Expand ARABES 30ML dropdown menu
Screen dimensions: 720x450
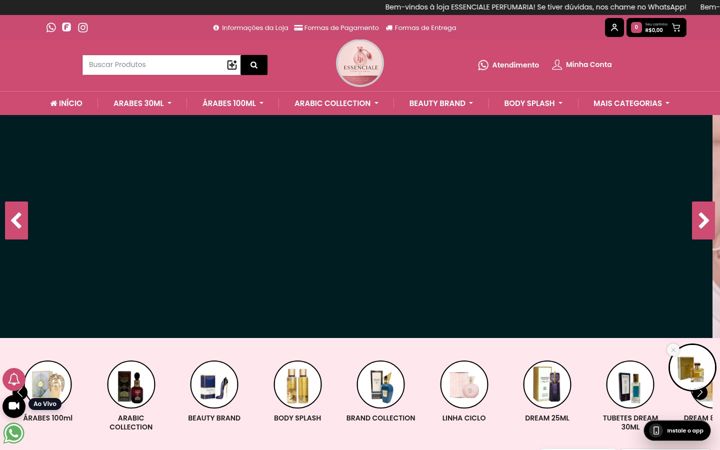(x=142, y=103)
